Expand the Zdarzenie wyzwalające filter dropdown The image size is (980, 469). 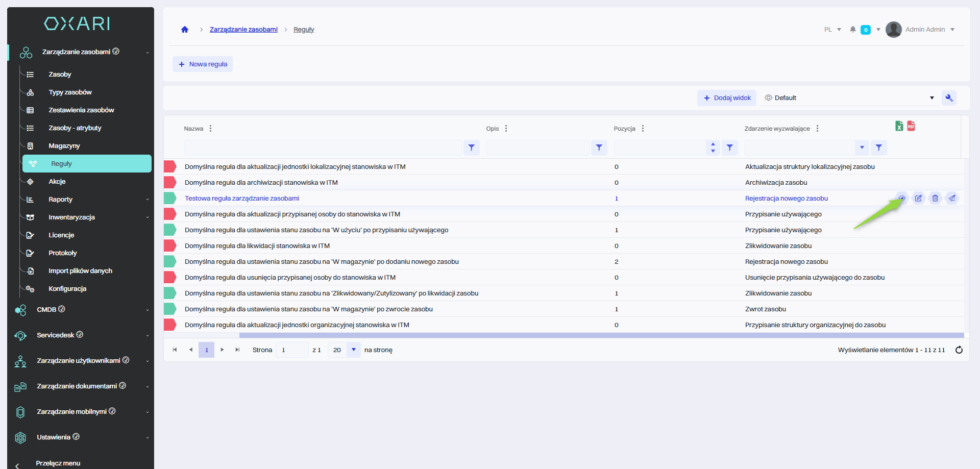click(862, 148)
